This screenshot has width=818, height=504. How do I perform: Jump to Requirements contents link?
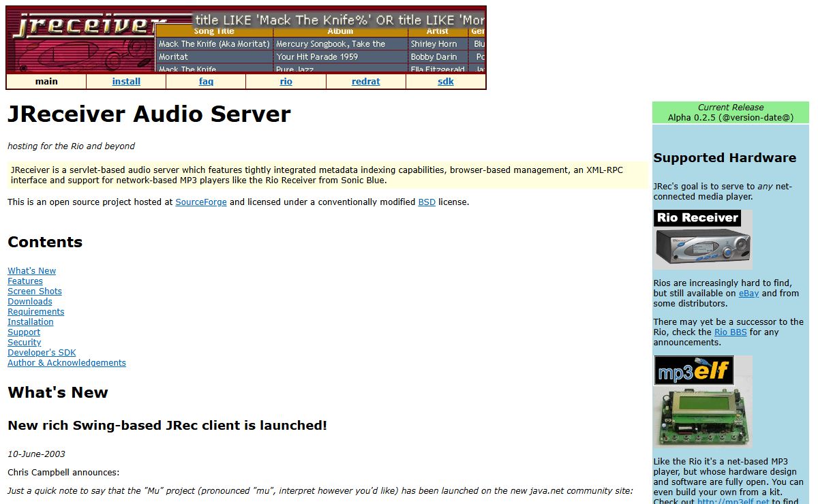coord(36,312)
